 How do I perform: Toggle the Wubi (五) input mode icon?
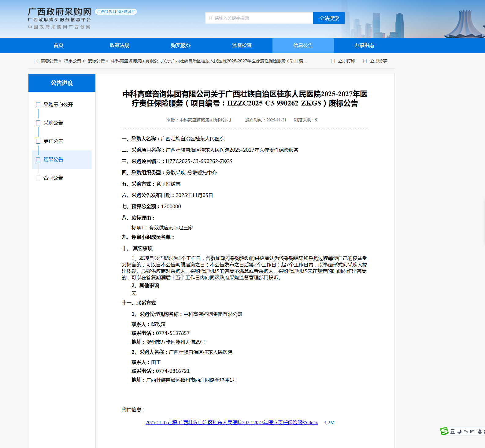pyautogui.click(x=453, y=431)
